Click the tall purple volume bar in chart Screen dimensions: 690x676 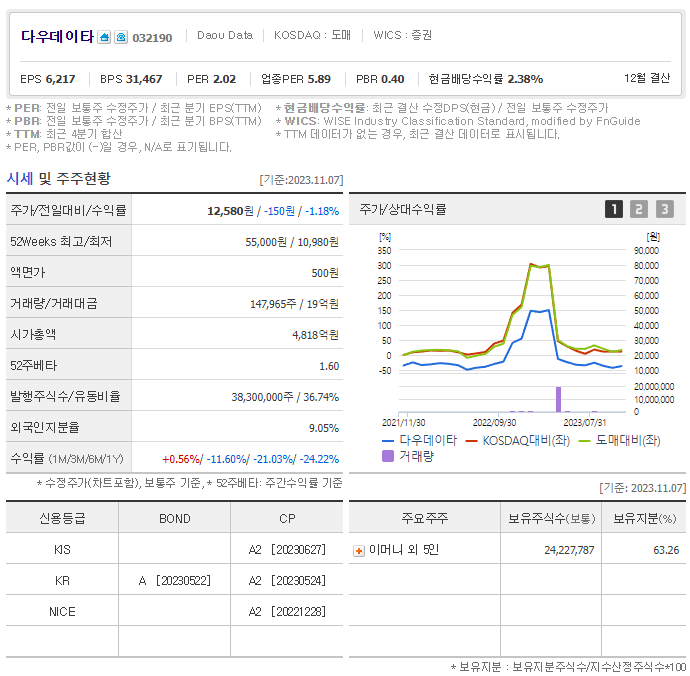click(x=558, y=400)
